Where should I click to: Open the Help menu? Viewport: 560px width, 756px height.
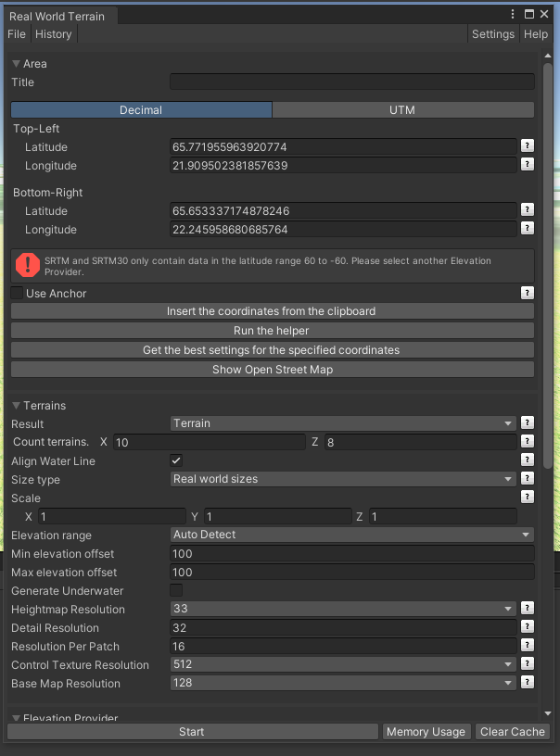click(x=535, y=34)
